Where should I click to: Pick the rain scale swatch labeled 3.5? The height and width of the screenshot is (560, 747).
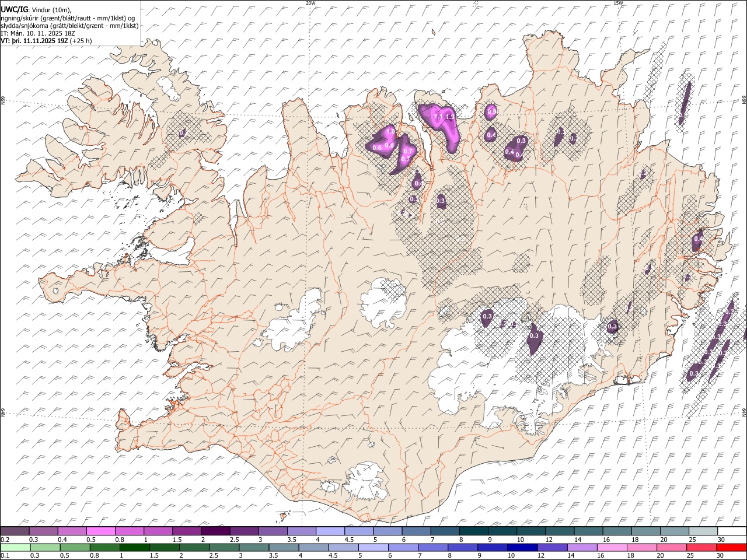point(284,547)
